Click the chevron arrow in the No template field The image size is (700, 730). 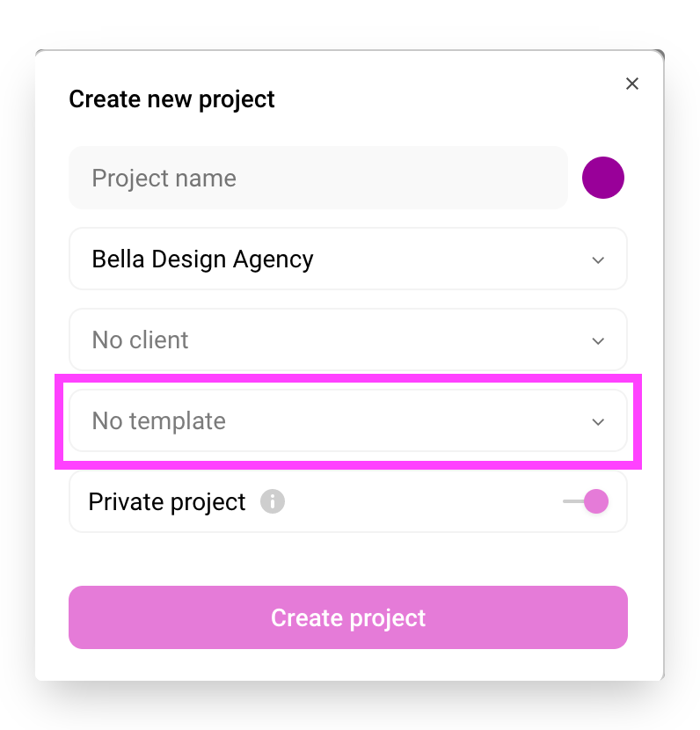tap(598, 422)
